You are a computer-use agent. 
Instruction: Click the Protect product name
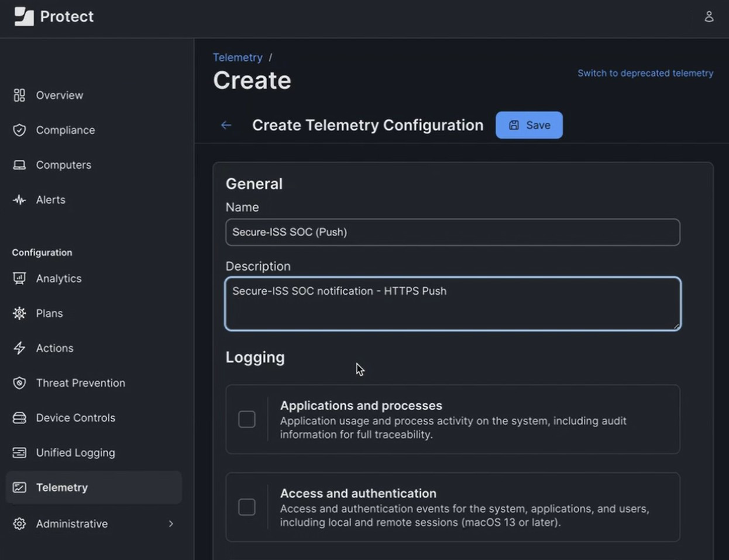67,16
